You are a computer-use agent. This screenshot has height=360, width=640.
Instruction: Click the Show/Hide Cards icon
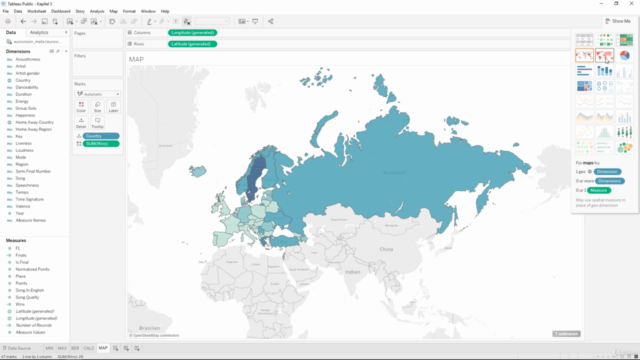[x=242, y=21]
